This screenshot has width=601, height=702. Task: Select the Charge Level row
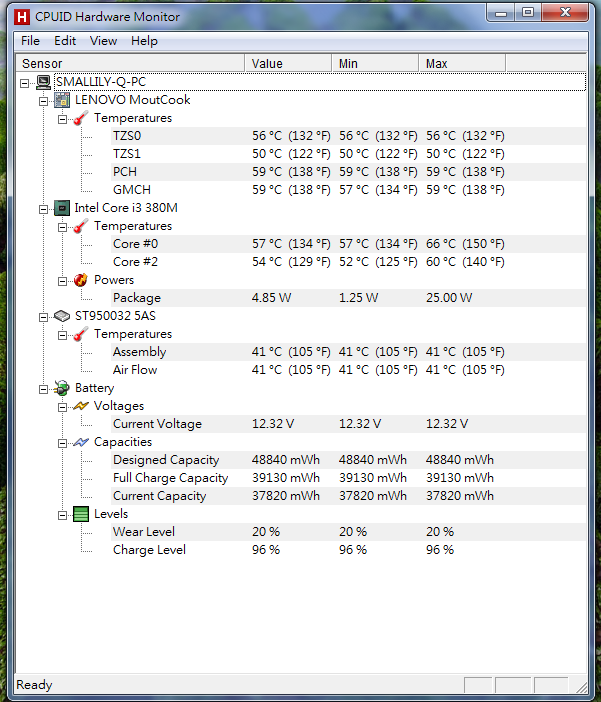coord(349,550)
